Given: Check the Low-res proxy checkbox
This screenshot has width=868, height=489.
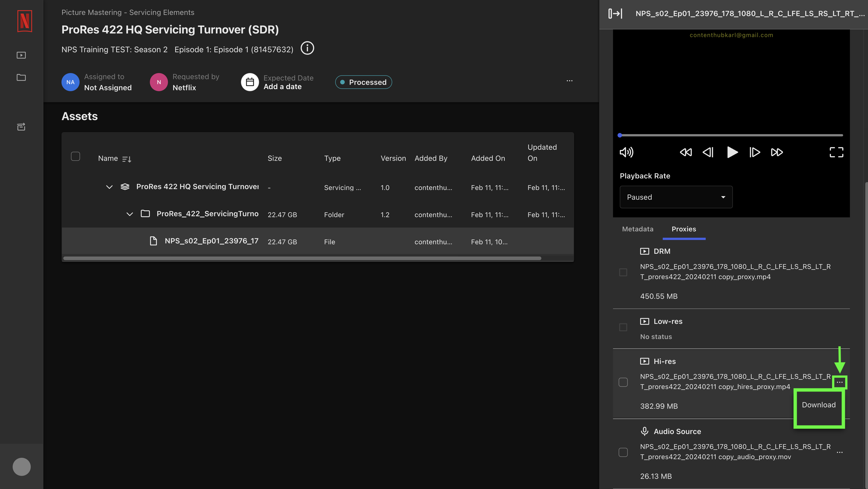Looking at the screenshot, I should [x=623, y=327].
